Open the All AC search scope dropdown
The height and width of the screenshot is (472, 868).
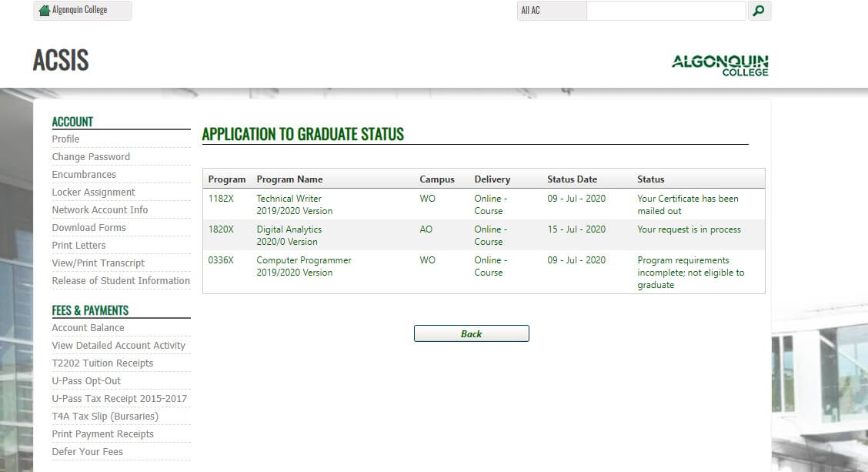[x=551, y=11]
